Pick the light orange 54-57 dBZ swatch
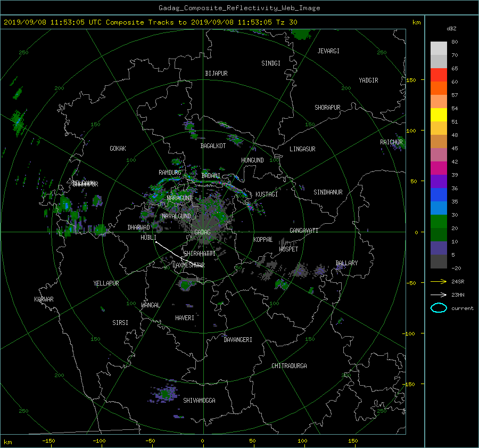479x448 pixels. coord(439,102)
